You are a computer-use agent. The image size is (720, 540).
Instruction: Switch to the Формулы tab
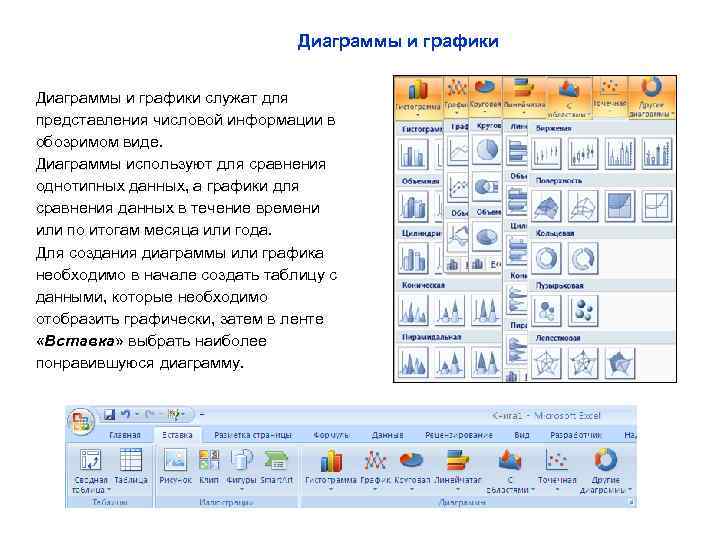coord(331,435)
